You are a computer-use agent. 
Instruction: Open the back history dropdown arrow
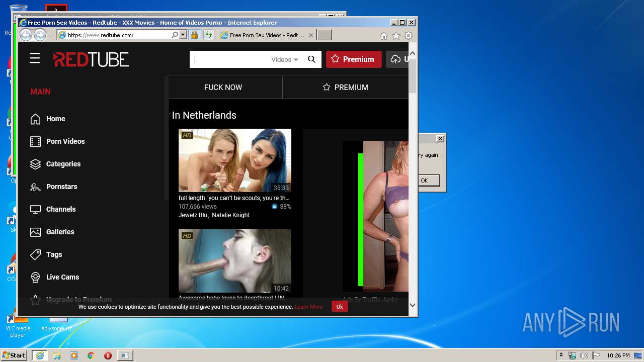[51, 36]
